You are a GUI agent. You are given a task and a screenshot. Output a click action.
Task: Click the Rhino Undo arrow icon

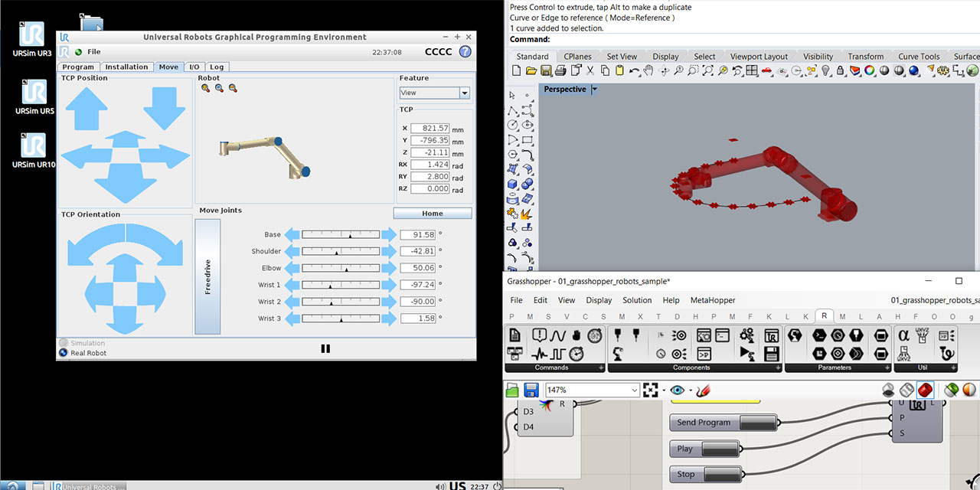pyautogui.click(x=634, y=70)
